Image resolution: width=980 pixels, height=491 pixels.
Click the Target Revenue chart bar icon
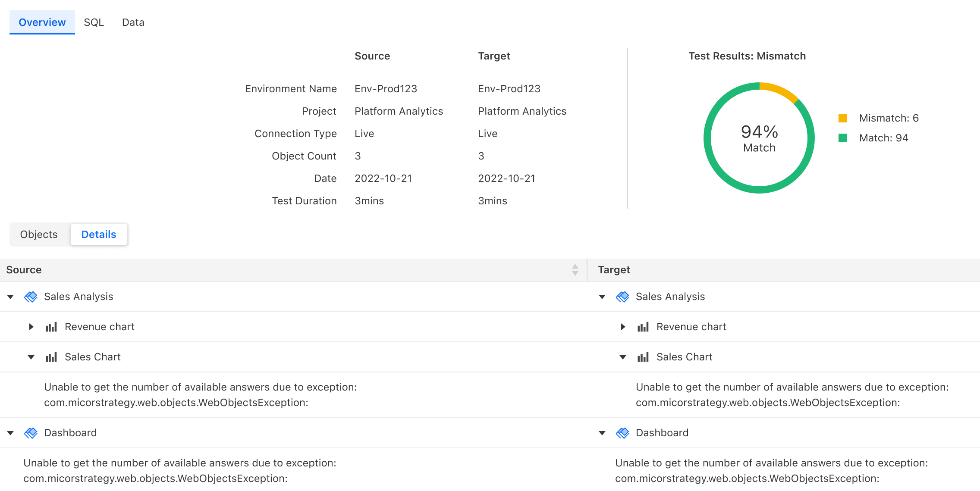click(643, 327)
